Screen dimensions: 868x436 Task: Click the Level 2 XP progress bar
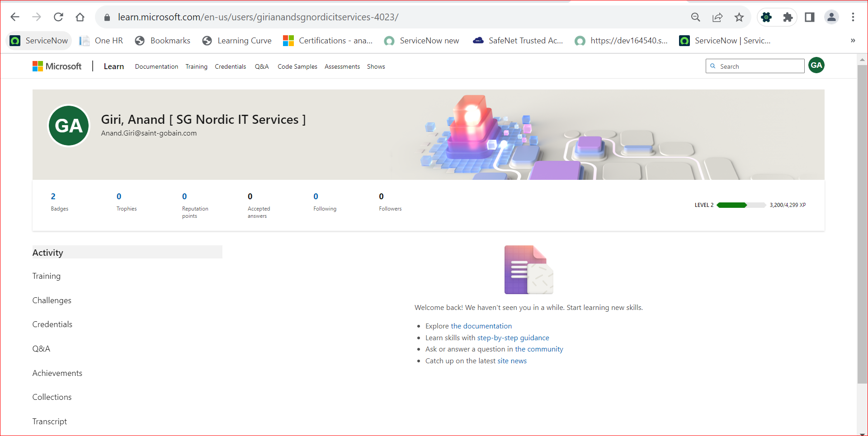tap(741, 205)
